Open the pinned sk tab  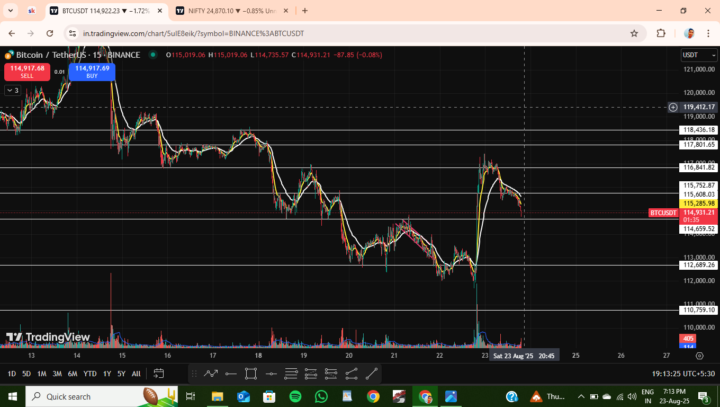[32, 11]
